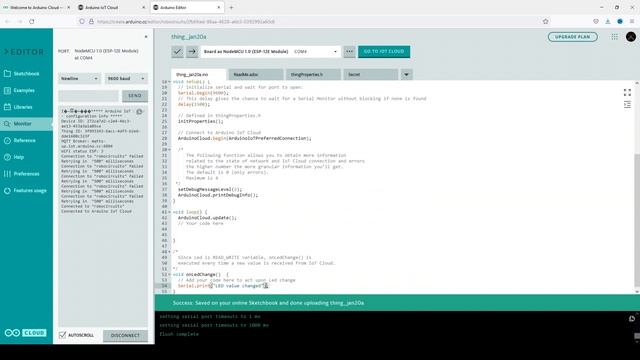Click the auto-indent code icon
The image size is (640, 360).
627,105
